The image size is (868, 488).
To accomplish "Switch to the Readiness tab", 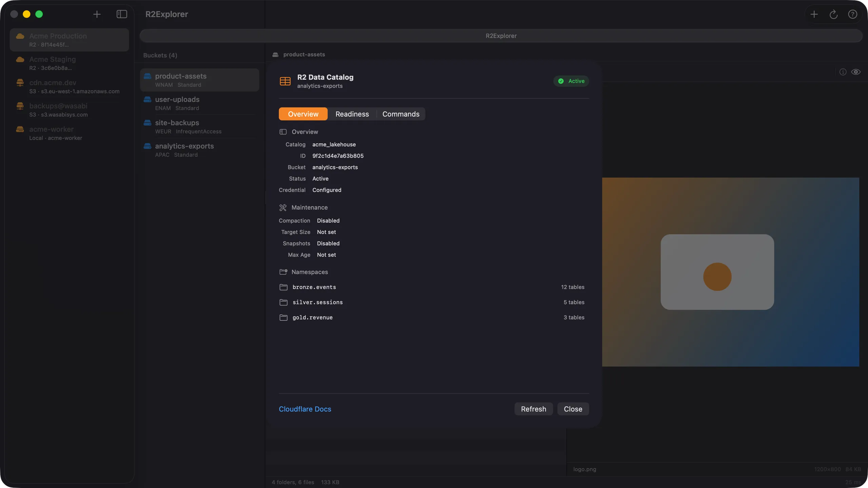I will point(352,114).
